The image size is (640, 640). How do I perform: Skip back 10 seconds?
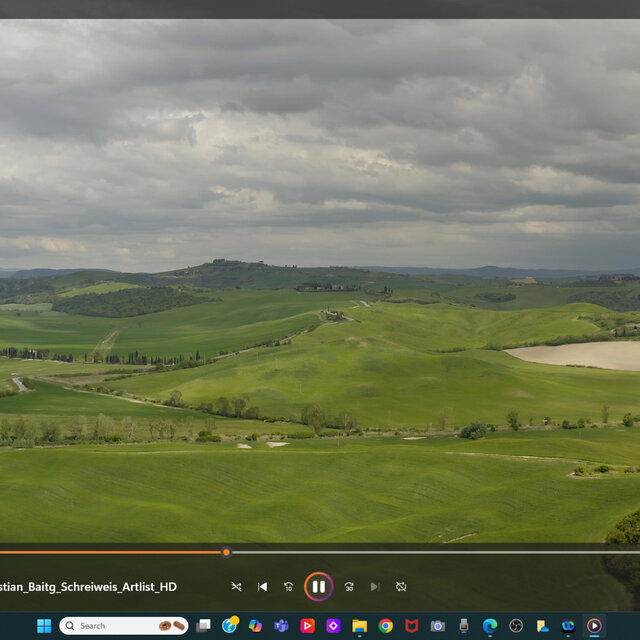(x=289, y=587)
